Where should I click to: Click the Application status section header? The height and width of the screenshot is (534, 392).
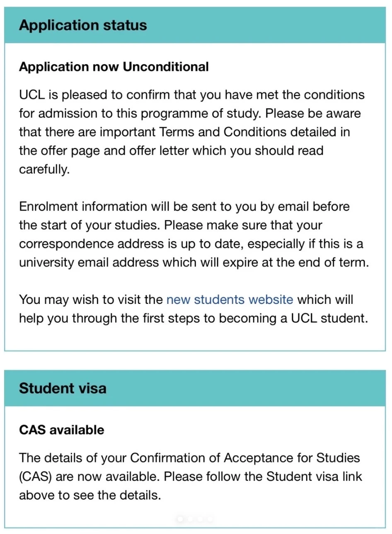coord(196,25)
